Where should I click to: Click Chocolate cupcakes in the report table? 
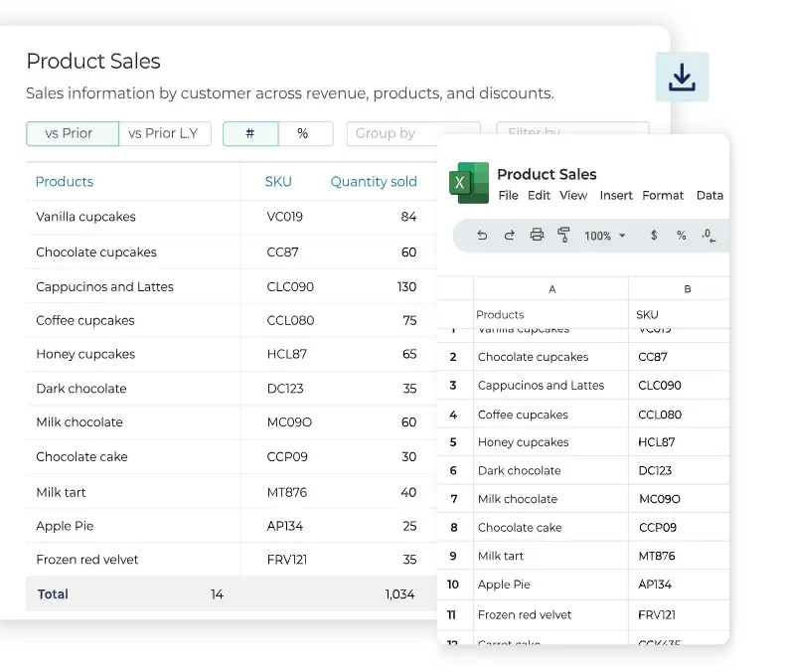click(96, 252)
